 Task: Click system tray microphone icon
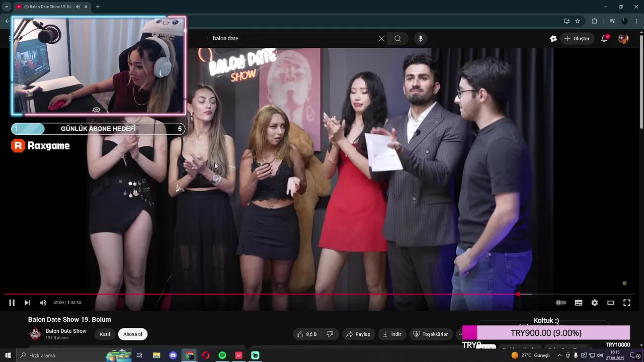pyautogui.click(x=576, y=355)
